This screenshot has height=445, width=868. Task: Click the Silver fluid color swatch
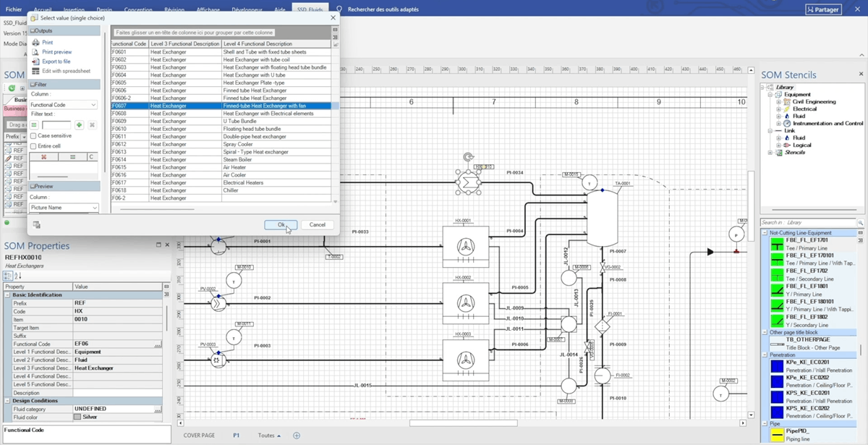tap(77, 417)
